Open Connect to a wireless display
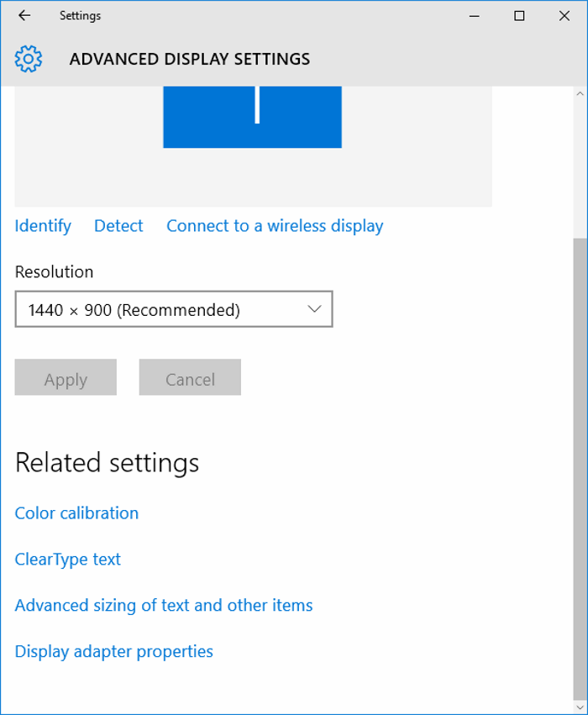Viewport: 588px width, 715px height. (275, 226)
